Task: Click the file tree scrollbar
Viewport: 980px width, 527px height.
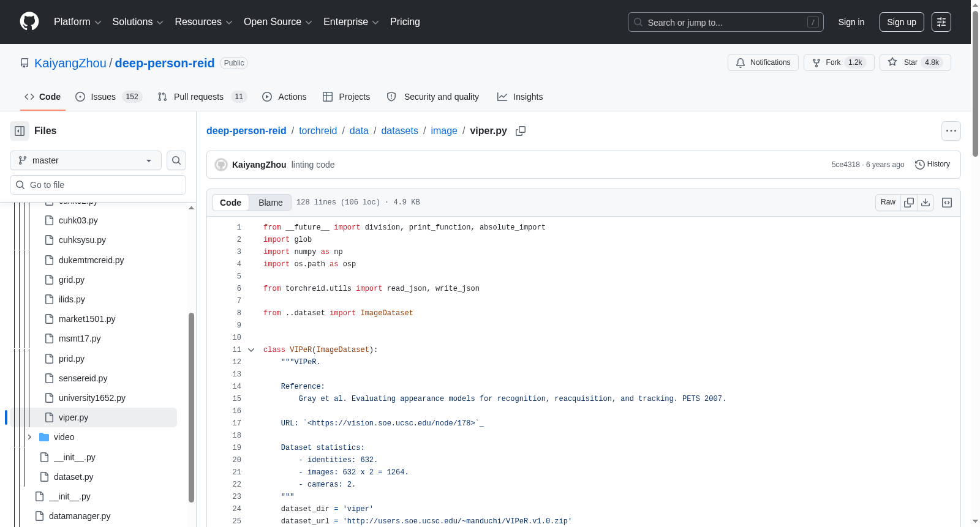Action: (191, 408)
